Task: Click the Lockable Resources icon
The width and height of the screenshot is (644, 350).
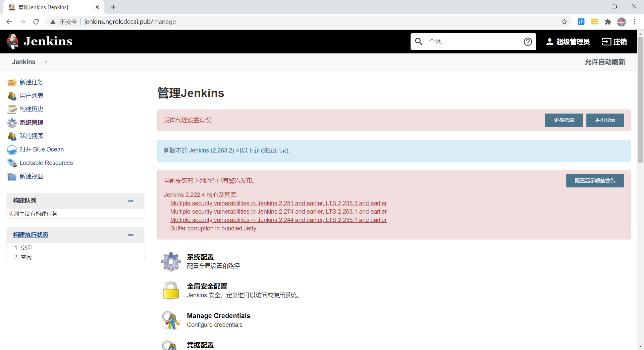Action: click(12, 163)
